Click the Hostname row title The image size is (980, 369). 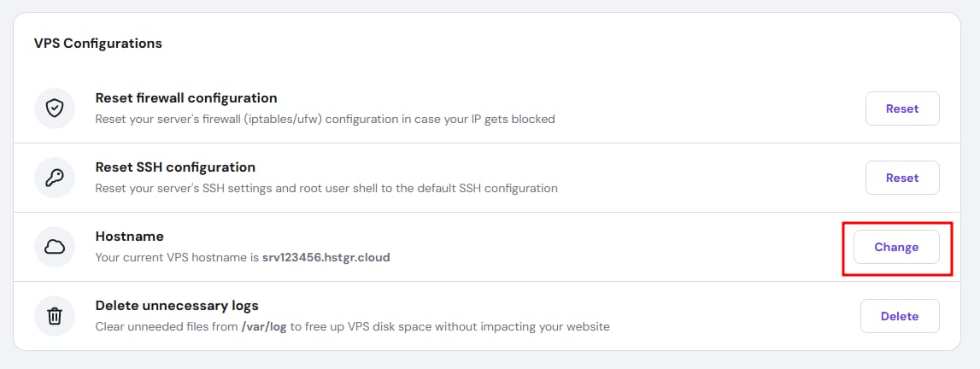129,237
